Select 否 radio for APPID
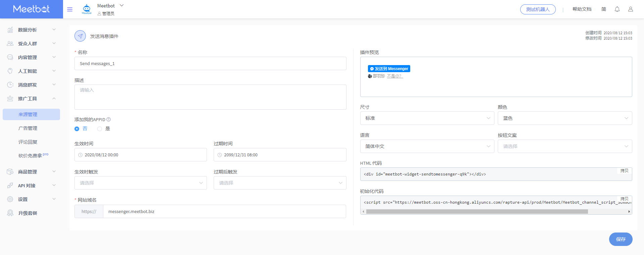Image resolution: width=644 pixels, height=255 pixels. click(x=77, y=129)
